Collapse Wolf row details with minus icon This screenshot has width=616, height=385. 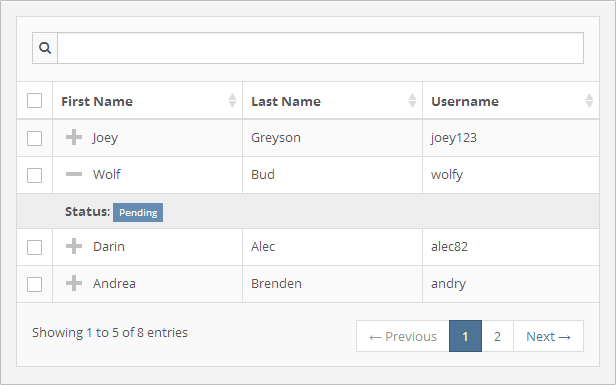[x=74, y=174]
